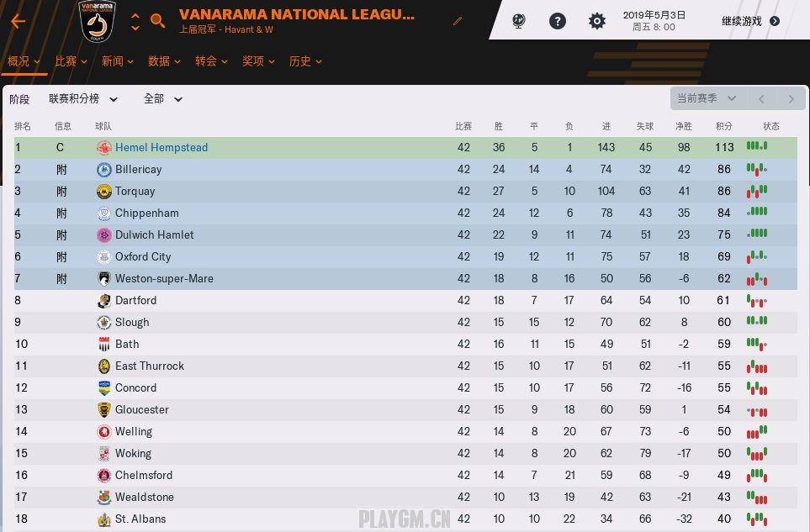
Task: Sort table by 积分 column header
Action: 723,126
